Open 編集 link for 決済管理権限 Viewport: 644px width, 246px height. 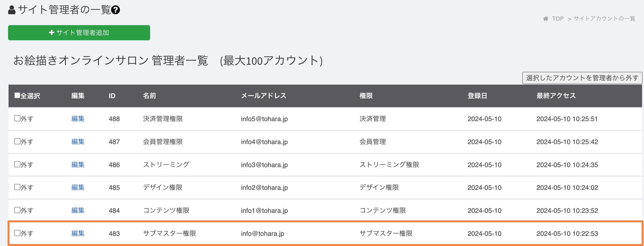pyautogui.click(x=78, y=119)
